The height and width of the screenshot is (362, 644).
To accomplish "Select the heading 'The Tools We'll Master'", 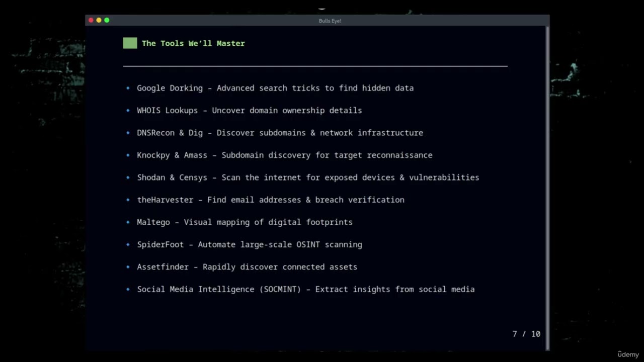I will tap(193, 43).
